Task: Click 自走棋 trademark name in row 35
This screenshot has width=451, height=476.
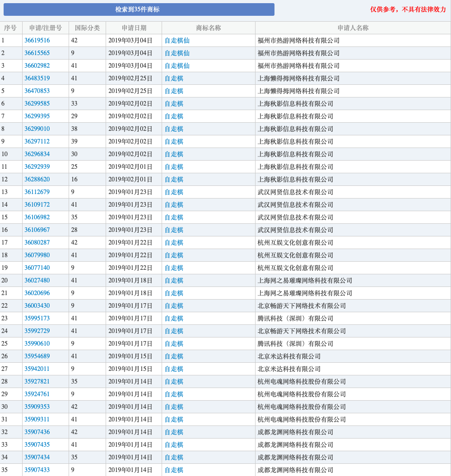Action: [174, 470]
